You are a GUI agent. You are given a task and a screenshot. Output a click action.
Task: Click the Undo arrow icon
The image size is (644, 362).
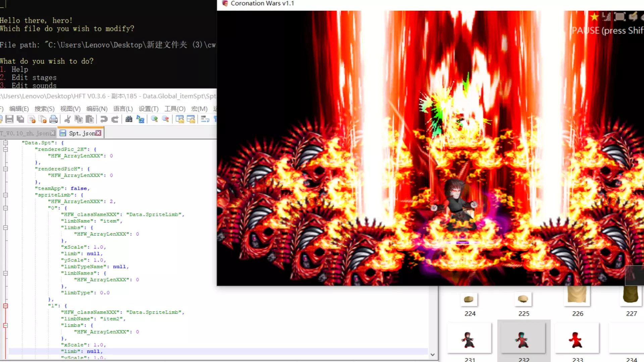[104, 119]
